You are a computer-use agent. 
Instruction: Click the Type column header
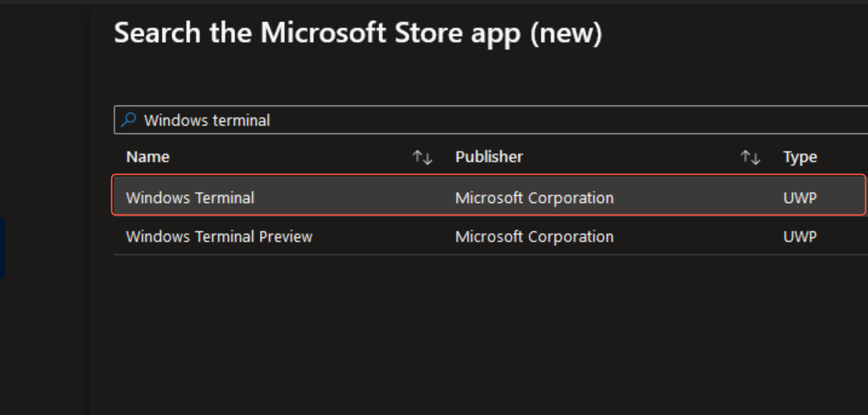[800, 157]
